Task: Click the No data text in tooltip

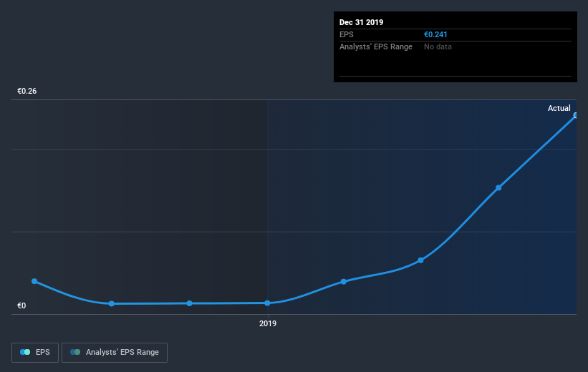Action: tap(438, 46)
